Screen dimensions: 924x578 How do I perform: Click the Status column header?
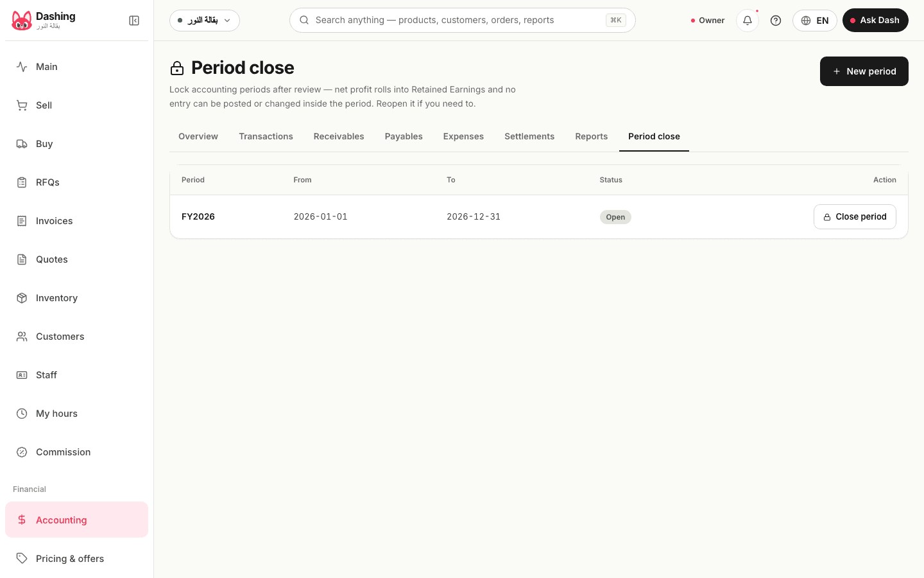point(611,180)
